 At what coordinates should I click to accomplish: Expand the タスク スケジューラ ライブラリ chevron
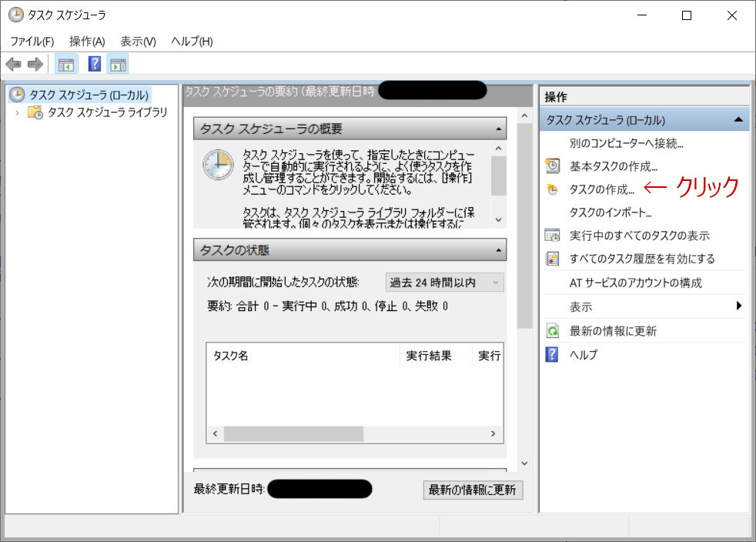pos(18,113)
